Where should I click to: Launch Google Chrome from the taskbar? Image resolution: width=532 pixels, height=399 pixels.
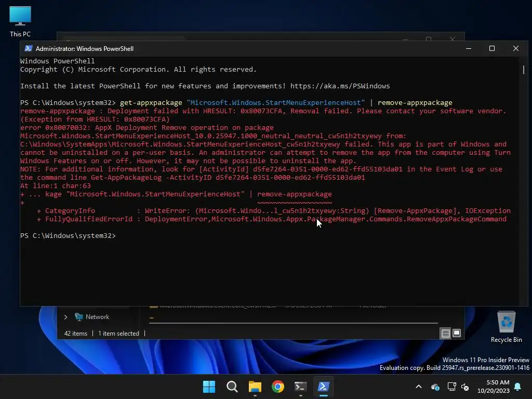(278, 387)
